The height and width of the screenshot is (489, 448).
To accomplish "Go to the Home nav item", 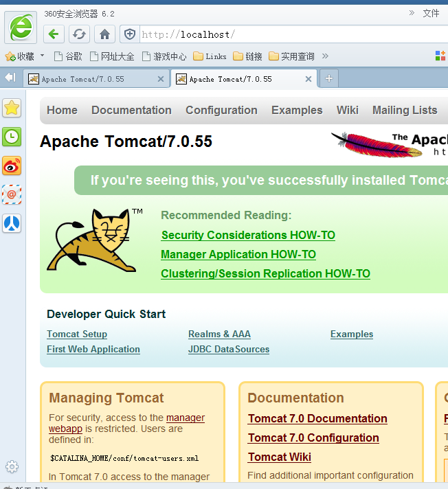I will [x=62, y=110].
